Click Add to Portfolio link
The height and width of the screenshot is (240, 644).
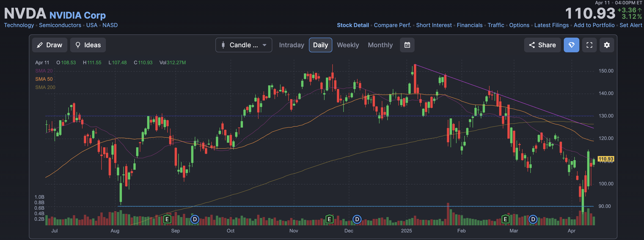594,25
